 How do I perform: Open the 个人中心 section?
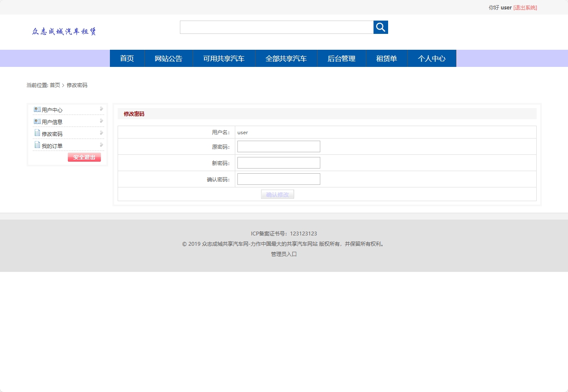click(x=432, y=58)
